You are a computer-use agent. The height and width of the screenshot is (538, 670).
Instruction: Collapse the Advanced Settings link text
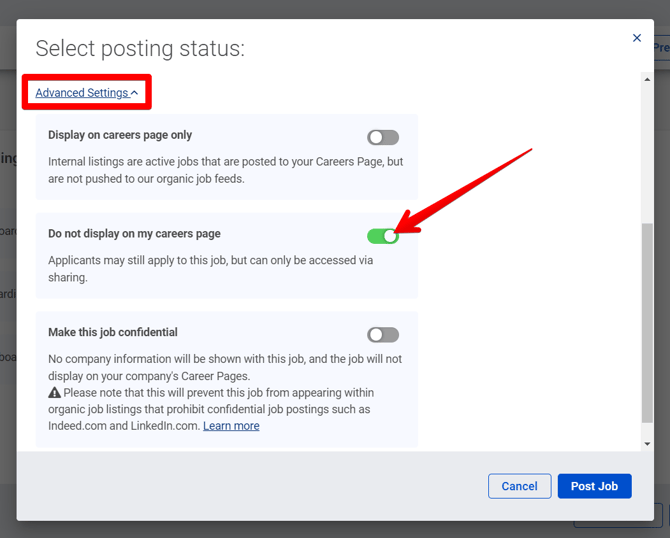(x=81, y=93)
